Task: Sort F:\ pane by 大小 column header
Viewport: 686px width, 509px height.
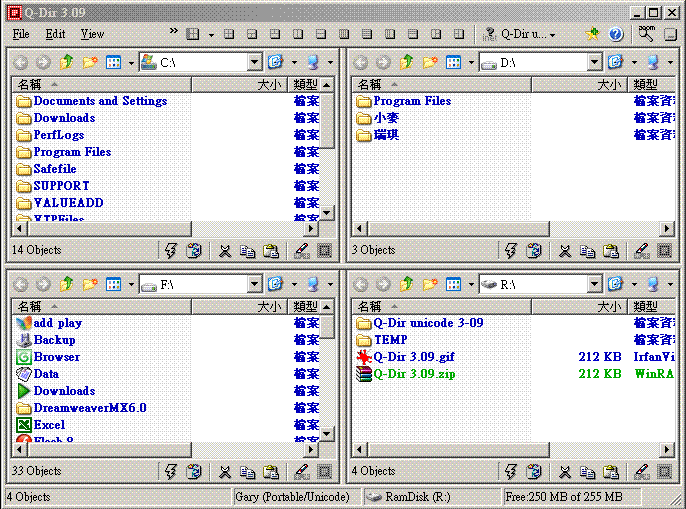Action: click(239, 306)
